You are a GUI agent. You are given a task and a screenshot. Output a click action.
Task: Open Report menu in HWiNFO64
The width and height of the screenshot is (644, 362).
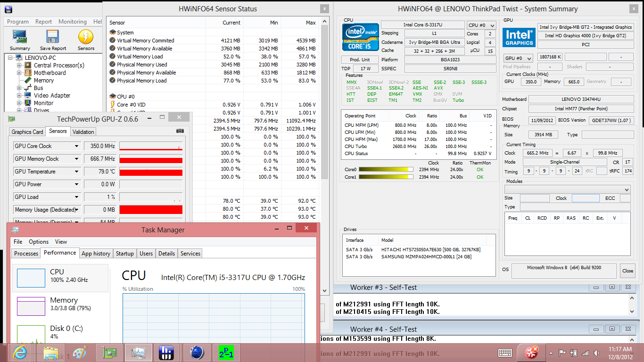pos(43,22)
